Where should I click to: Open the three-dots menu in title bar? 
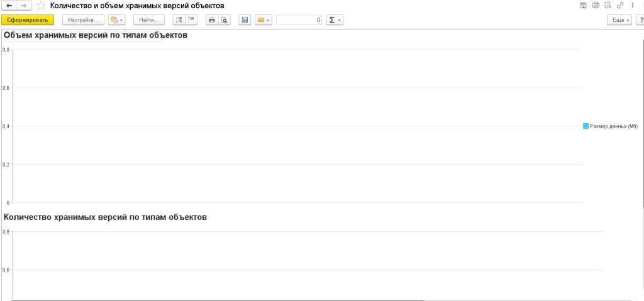click(633, 5)
